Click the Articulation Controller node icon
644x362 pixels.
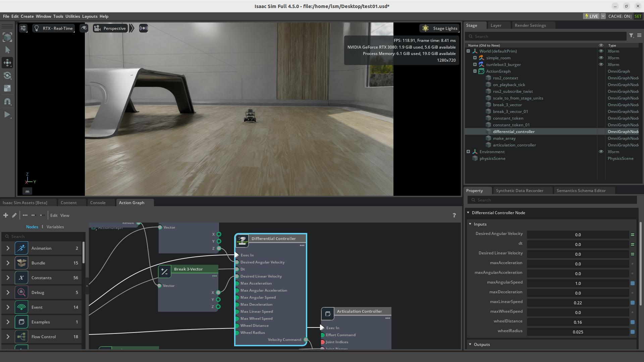tap(328, 314)
